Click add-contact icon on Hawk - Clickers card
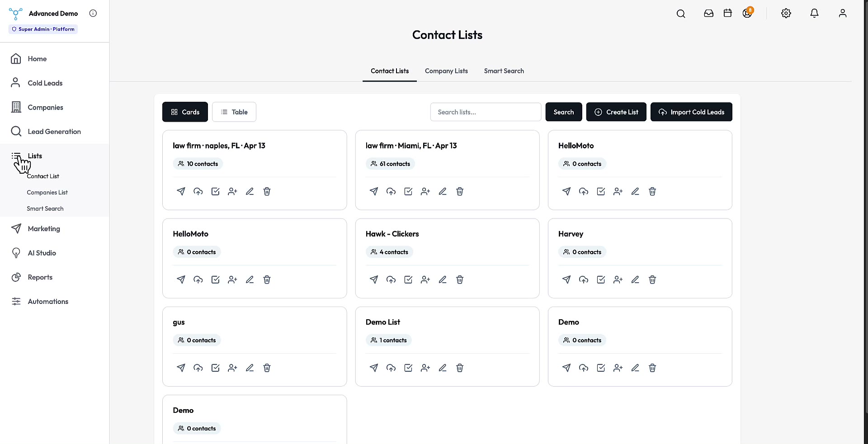The width and height of the screenshot is (868, 444). click(425, 279)
